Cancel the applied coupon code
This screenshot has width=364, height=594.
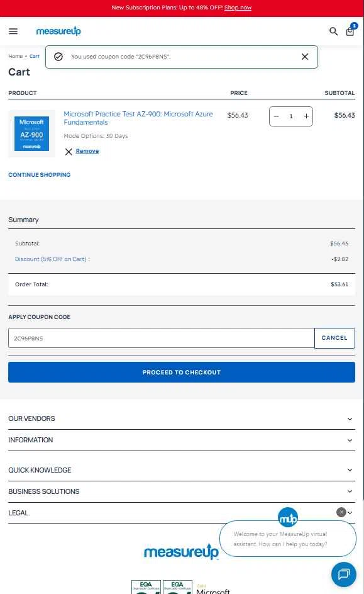click(x=334, y=338)
